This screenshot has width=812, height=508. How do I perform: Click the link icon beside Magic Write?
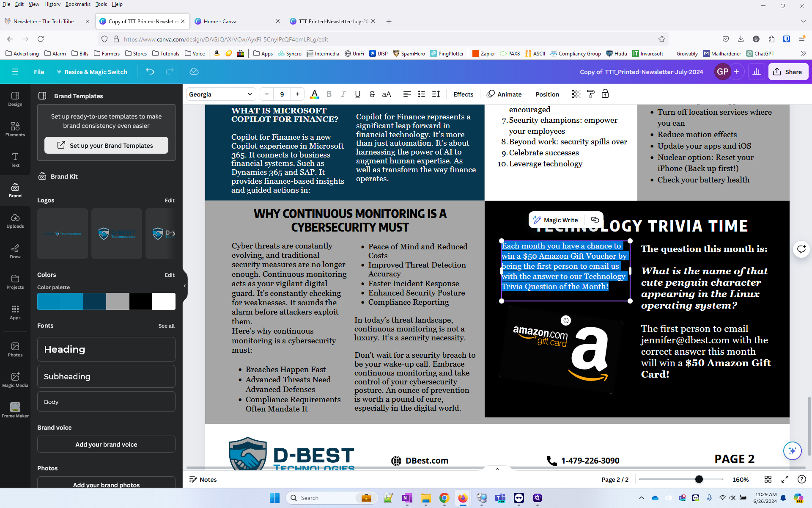pos(595,220)
